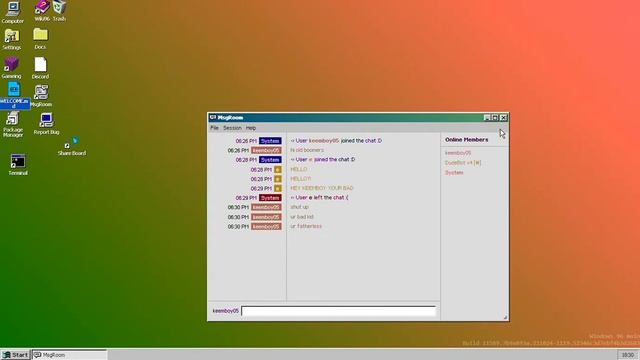Click the red System tag on 'left the chat'

[x=270, y=198]
